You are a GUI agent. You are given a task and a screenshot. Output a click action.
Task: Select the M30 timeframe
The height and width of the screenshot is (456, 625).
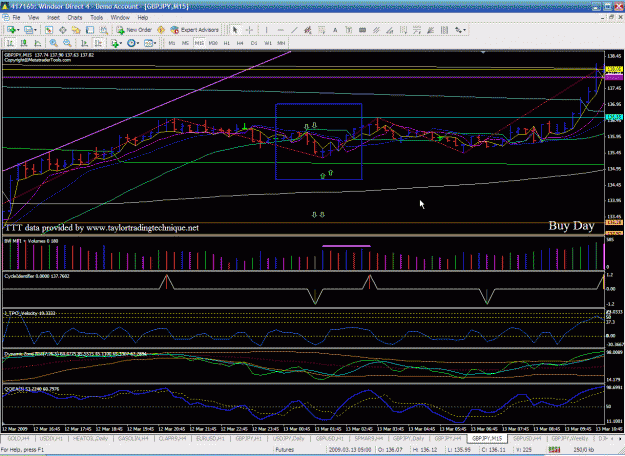tap(213, 43)
